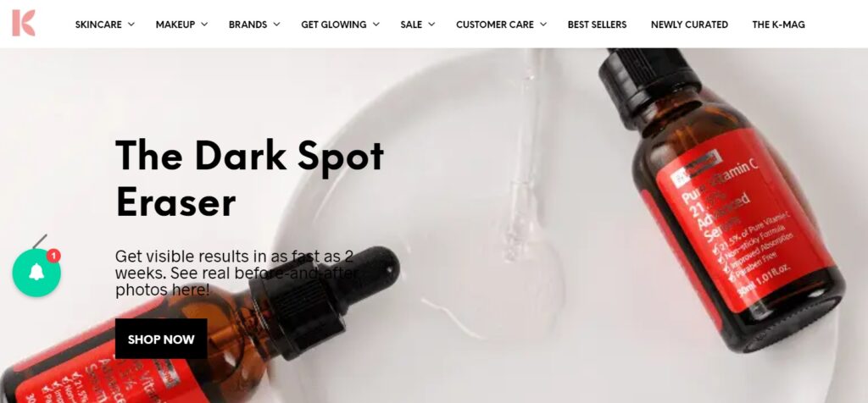Open the green notification bell widget
The image size is (868, 403).
coord(36,273)
